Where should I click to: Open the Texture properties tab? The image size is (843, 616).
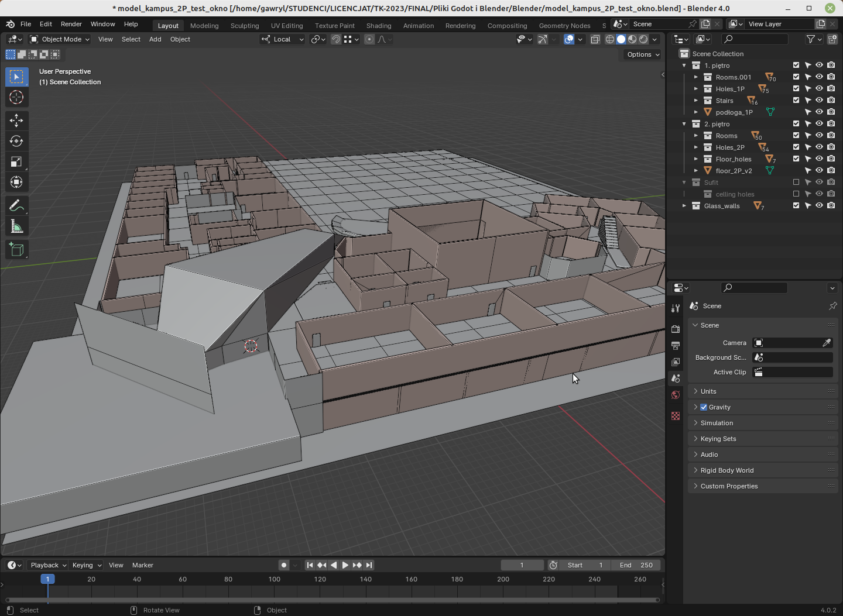[x=676, y=415]
